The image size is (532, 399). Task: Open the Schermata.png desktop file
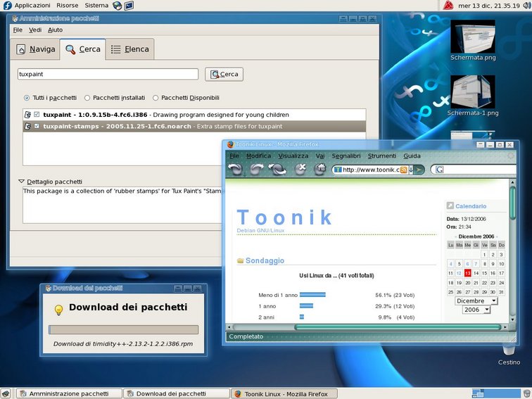pyautogui.click(x=473, y=41)
